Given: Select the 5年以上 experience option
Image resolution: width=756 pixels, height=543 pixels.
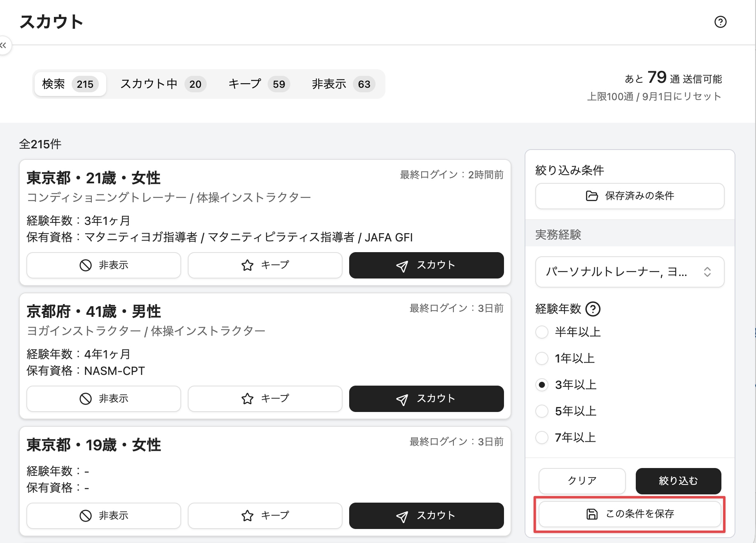Looking at the screenshot, I should pyautogui.click(x=542, y=411).
